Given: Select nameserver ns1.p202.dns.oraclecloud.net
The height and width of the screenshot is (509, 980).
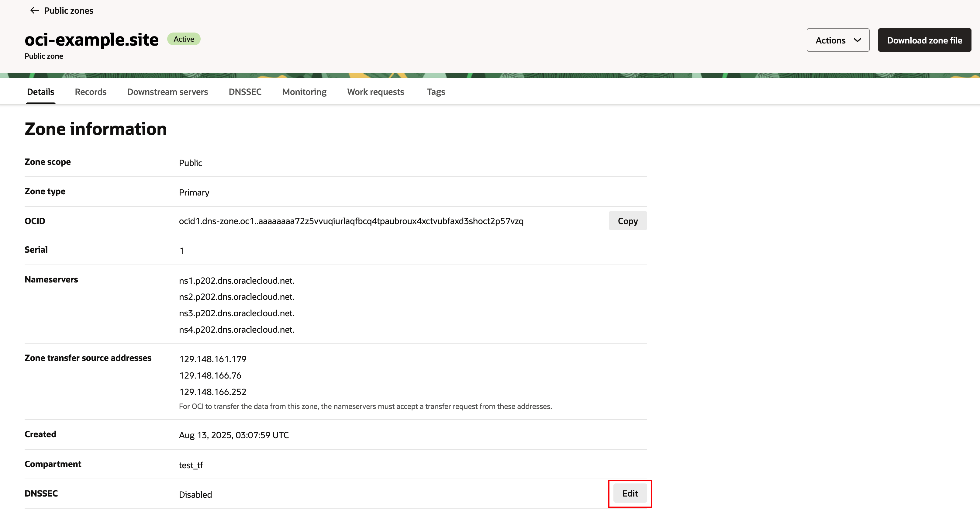Looking at the screenshot, I should (236, 280).
